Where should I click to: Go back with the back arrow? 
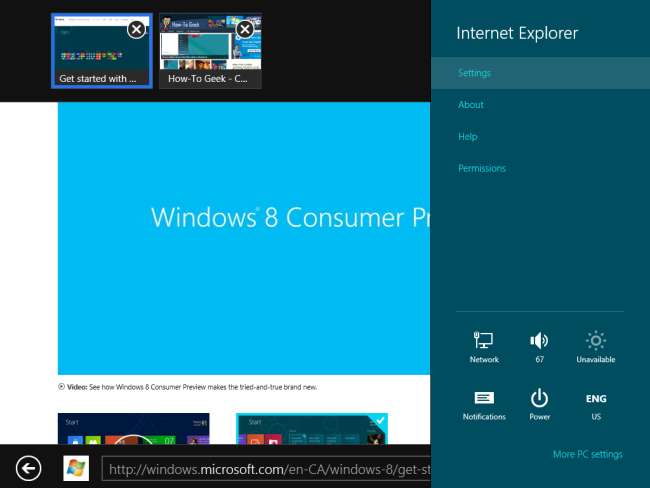click(29, 469)
